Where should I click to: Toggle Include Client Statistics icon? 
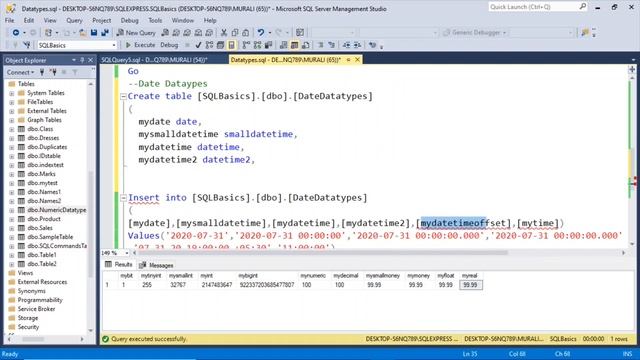pyautogui.click(x=269, y=45)
